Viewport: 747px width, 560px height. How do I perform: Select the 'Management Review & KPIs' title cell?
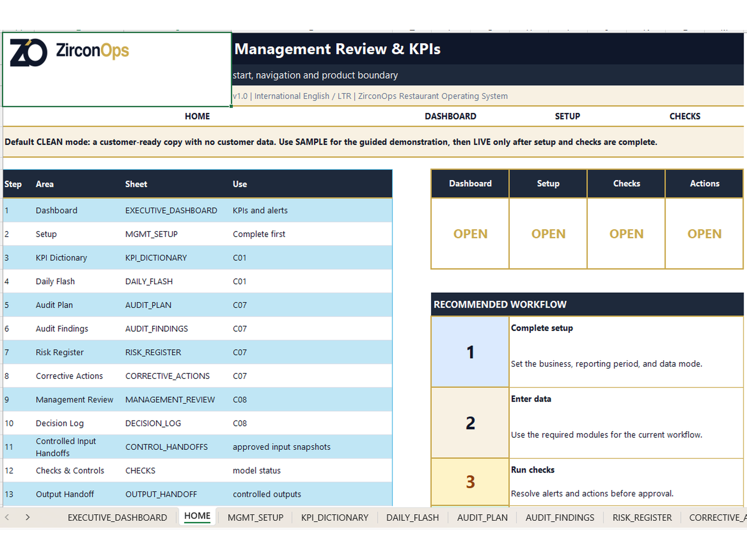click(487, 49)
